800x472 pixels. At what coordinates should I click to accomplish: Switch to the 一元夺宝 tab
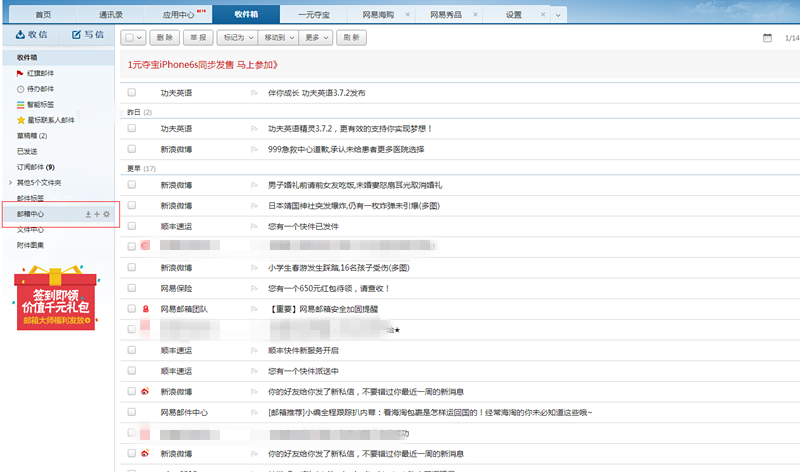pos(314,15)
